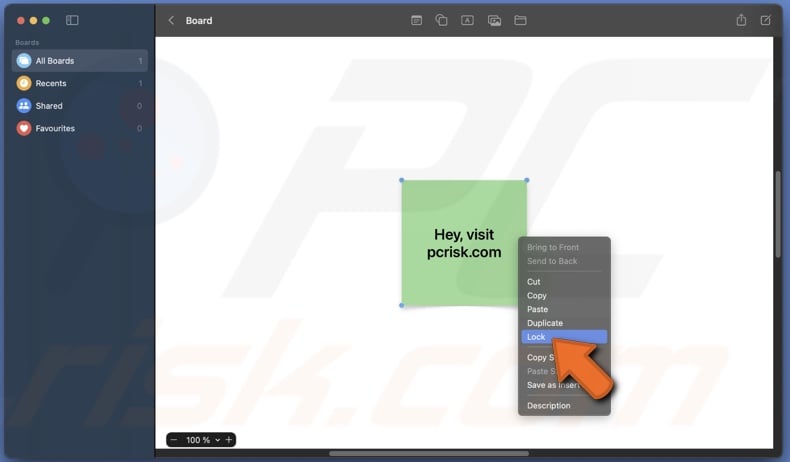
Task: Open the shapes library icon
Action: 441,20
